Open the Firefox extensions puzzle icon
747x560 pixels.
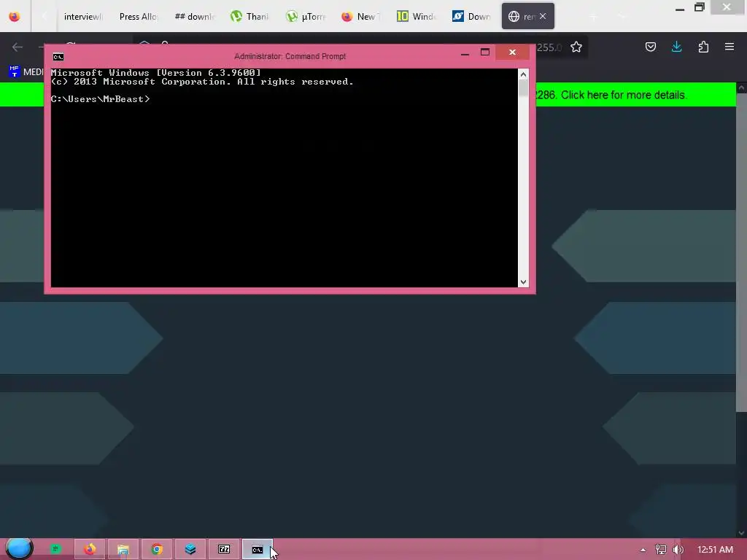click(x=703, y=47)
